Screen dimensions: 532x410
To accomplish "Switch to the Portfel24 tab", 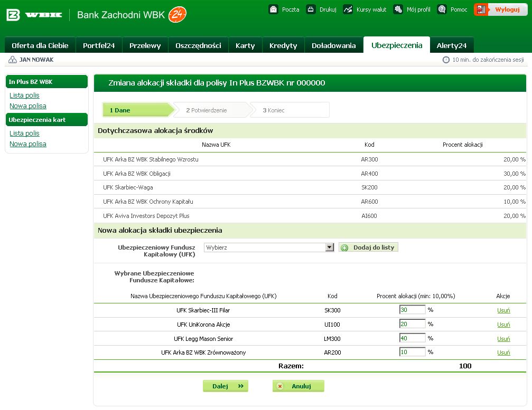I will tap(99, 45).
